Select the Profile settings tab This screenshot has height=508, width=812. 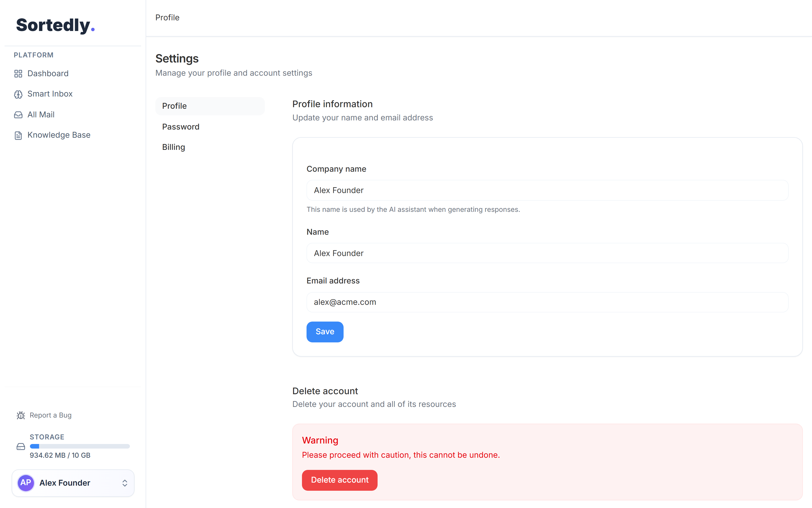pos(210,106)
